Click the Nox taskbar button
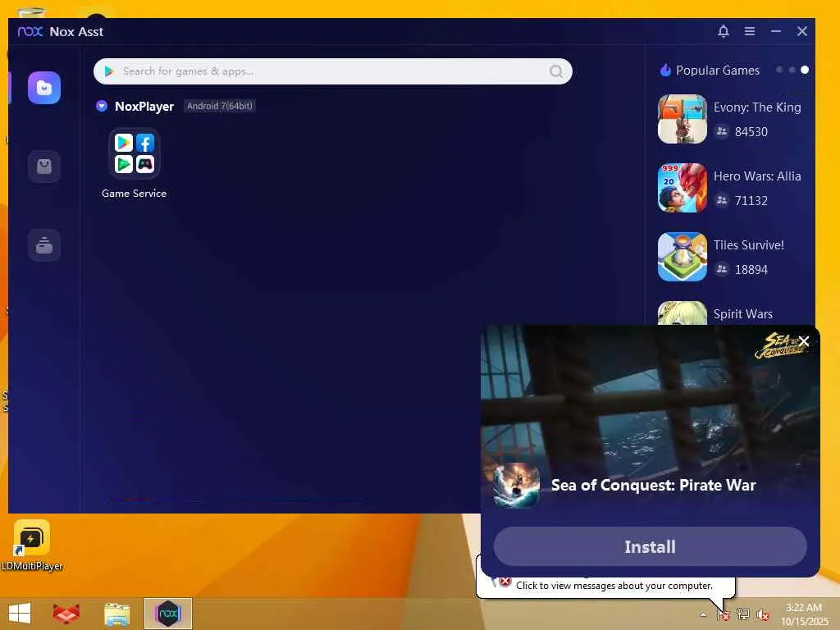This screenshot has width=840, height=630. pos(167,614)
